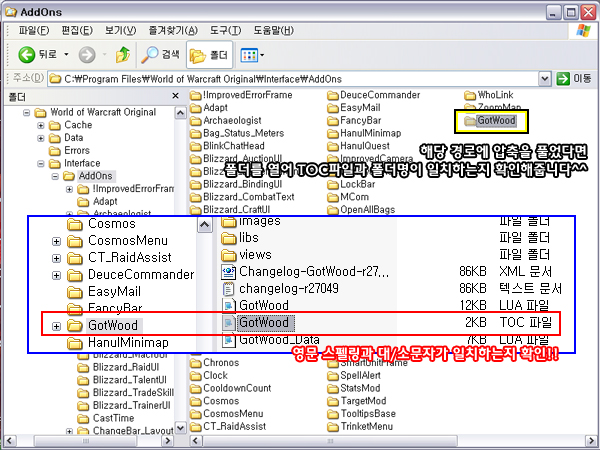The image size is (600, 450).
Task: Expand the Cache folder in tree
Action: pyautogui.click(x=41, y=125)
